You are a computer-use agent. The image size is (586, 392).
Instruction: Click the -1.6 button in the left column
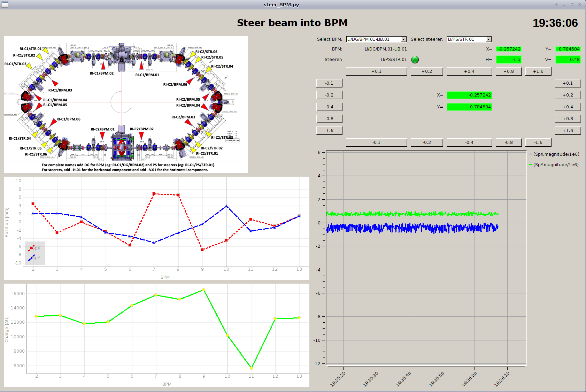(329, 130)
